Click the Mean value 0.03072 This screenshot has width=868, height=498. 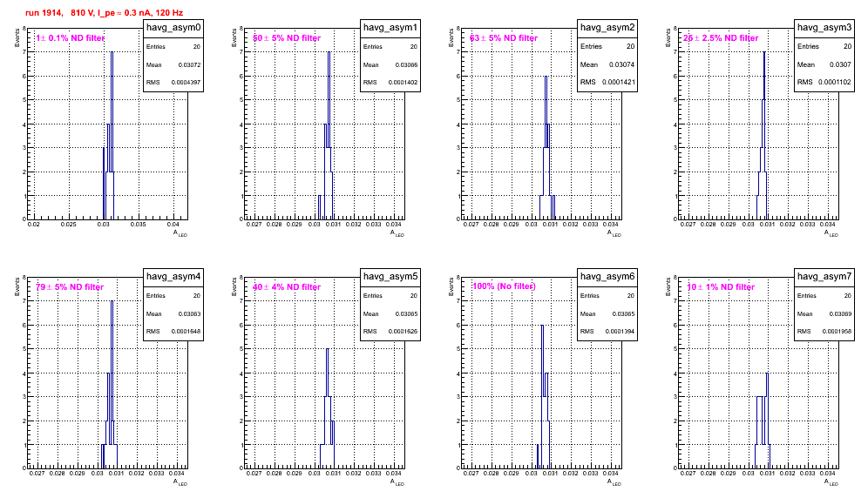point(189,64)
